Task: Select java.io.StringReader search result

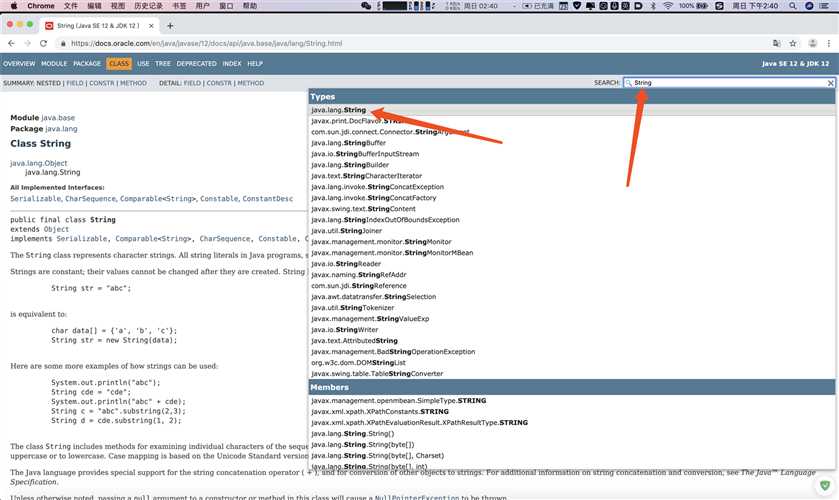Action: tap(572, 264)
